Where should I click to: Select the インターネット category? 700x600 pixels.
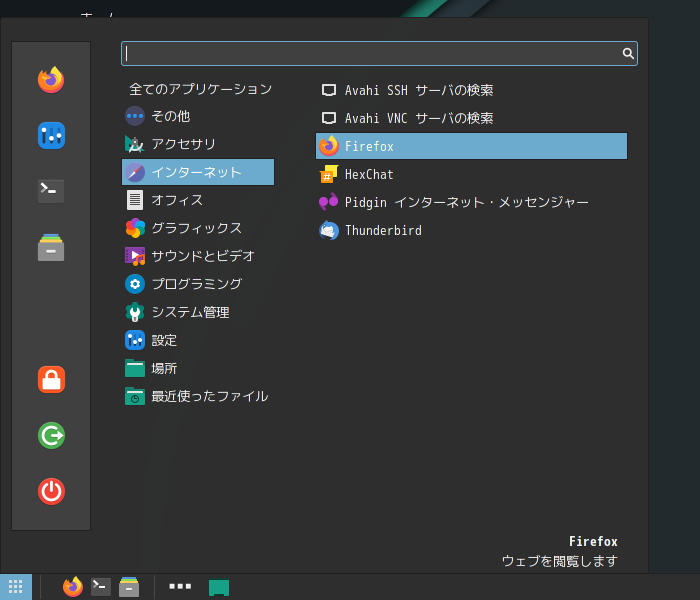198,172
